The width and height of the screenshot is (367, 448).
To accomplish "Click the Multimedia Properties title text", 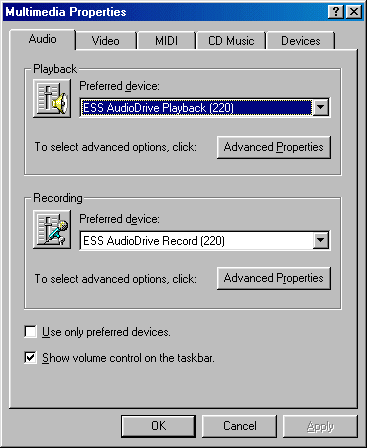I will 66,12.
